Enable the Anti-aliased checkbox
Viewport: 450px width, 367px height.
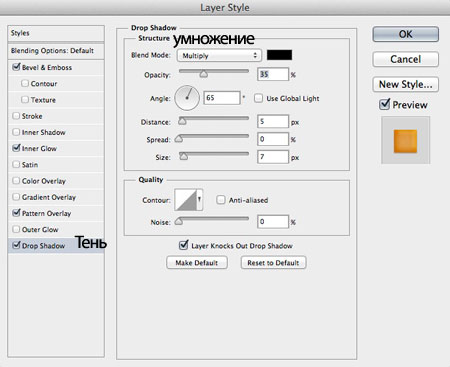[221, 200]
